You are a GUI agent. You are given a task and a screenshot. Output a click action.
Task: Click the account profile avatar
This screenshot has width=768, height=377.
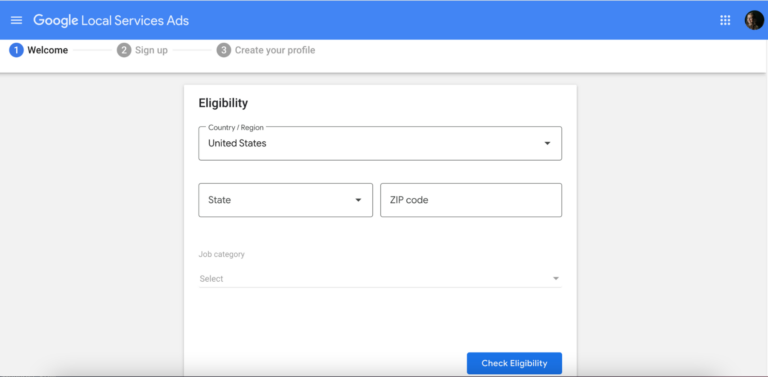(754, 20)
